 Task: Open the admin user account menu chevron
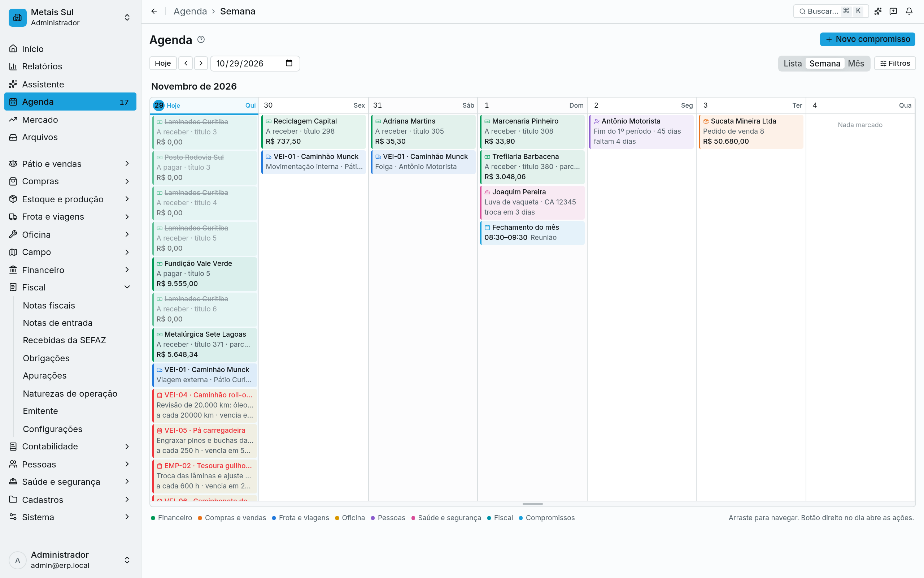[127, 560]
